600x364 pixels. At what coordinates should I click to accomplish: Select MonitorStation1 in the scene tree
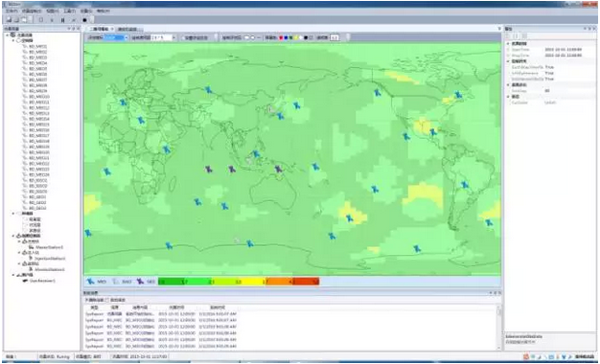tap(50, 269)
